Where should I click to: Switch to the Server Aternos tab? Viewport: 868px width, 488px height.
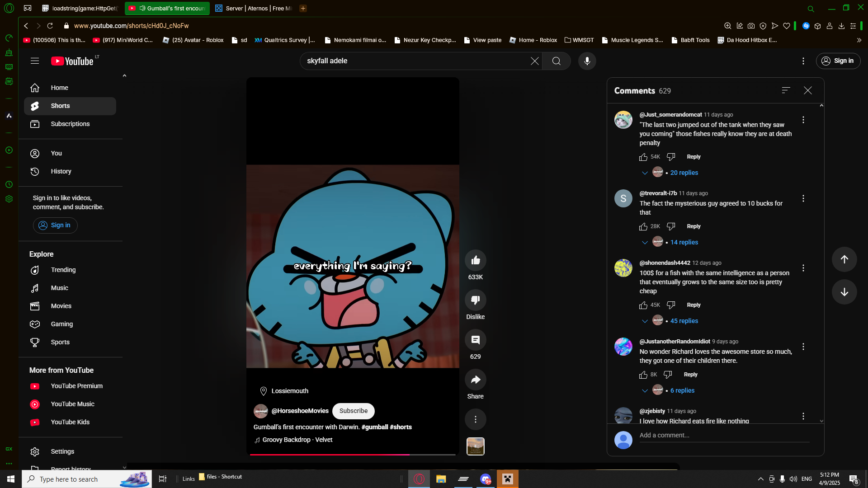[254, 8]
